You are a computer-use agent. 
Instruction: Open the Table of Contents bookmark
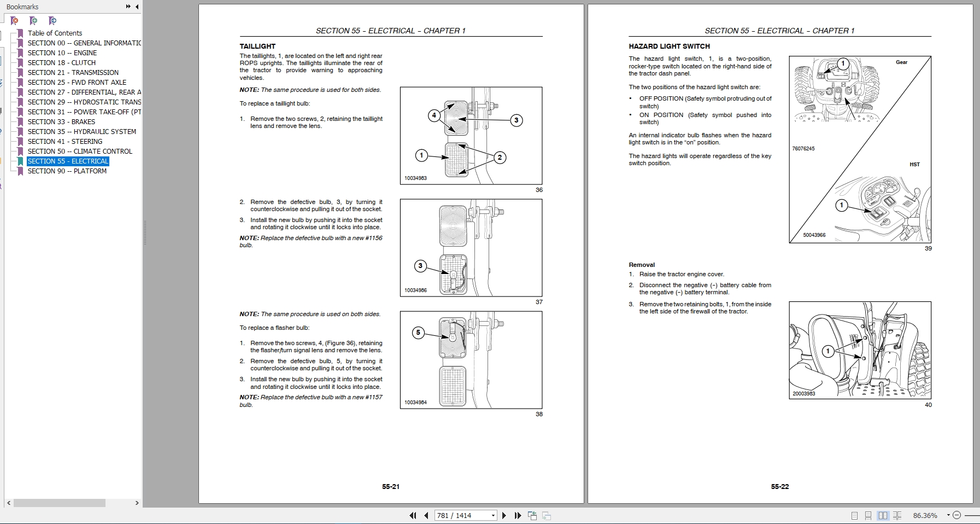[x=55, y=33]
